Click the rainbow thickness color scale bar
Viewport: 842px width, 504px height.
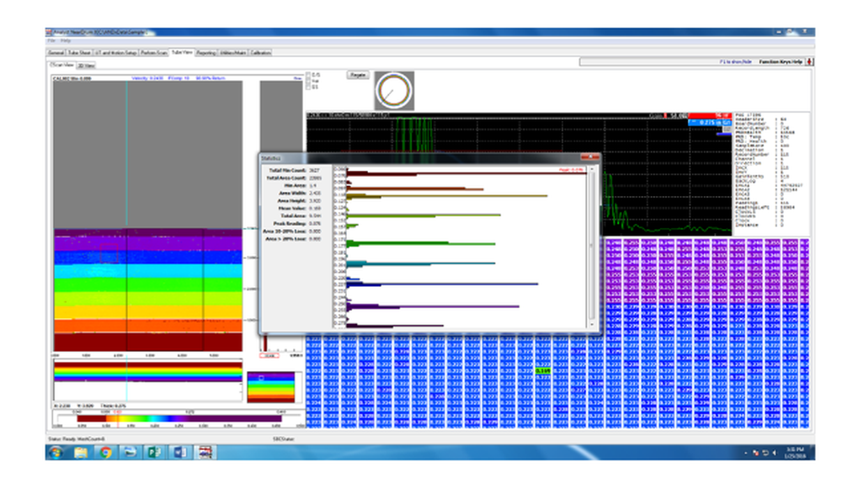point(179,419)
